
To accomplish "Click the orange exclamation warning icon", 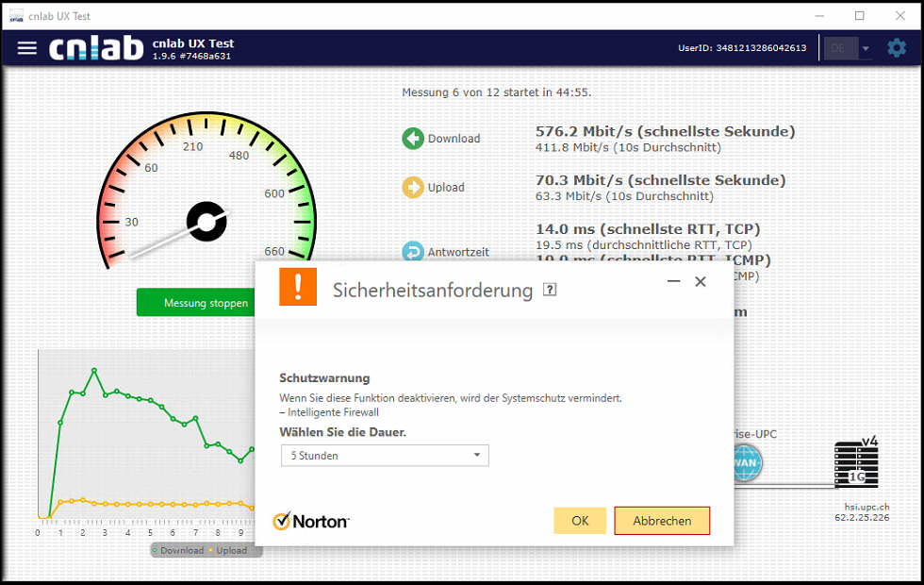I will click(298, 287).
